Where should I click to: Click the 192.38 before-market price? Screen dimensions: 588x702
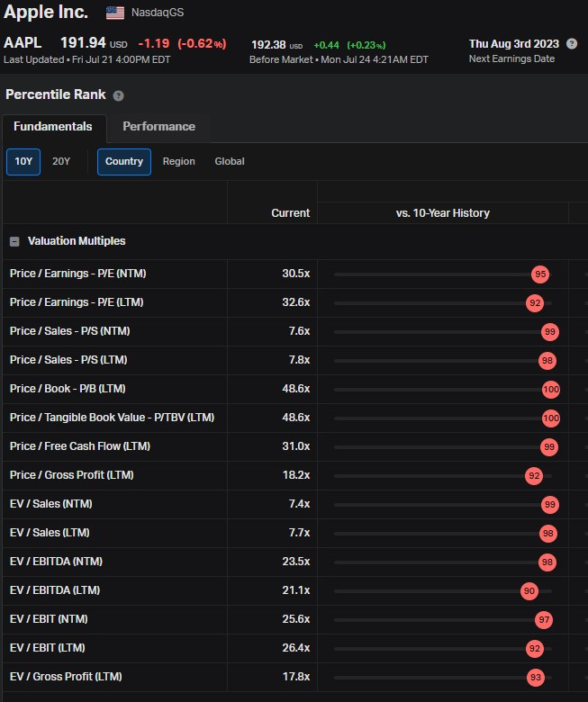[x=268, y=45]
